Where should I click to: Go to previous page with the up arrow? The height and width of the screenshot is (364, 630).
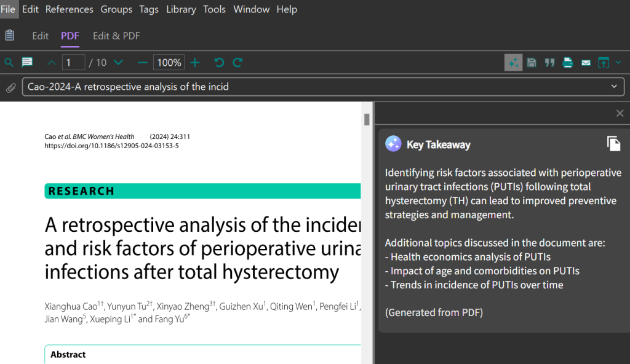(x=51, y=62)
